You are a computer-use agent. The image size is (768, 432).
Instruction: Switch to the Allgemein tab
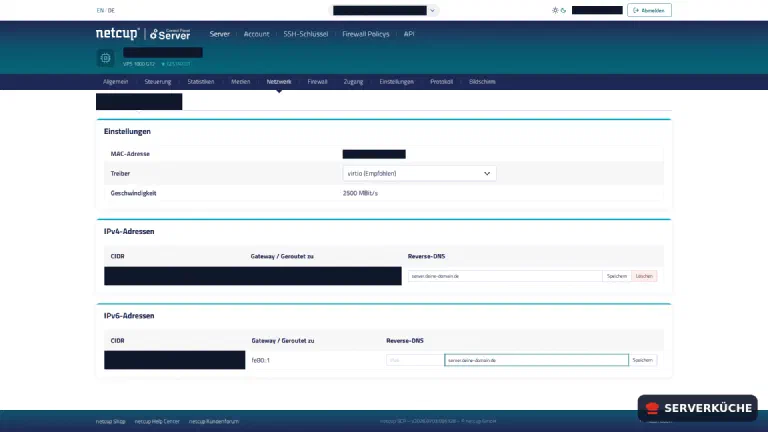coord(116,82)
